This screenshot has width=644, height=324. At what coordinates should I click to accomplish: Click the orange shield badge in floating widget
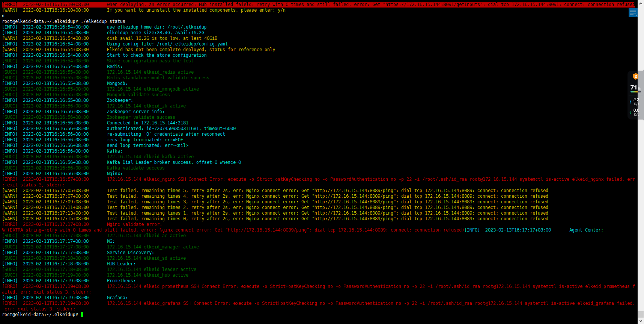click(635, 76)
